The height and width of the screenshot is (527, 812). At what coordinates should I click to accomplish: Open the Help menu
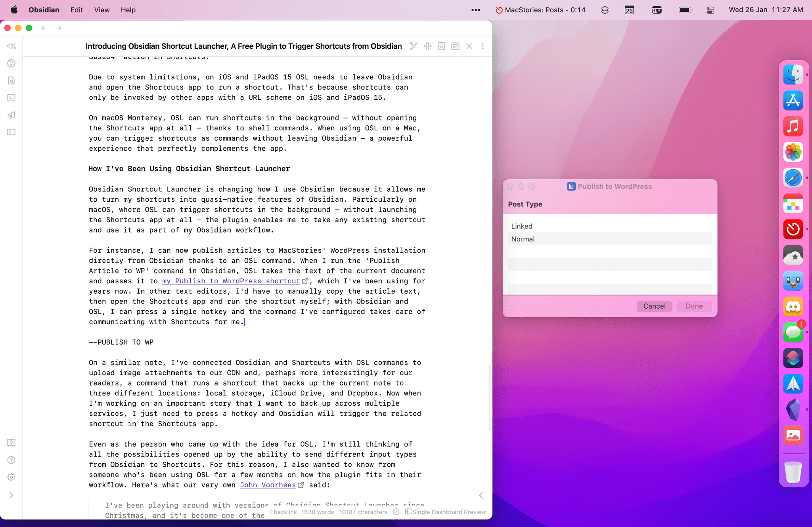(x=128, y=10)
